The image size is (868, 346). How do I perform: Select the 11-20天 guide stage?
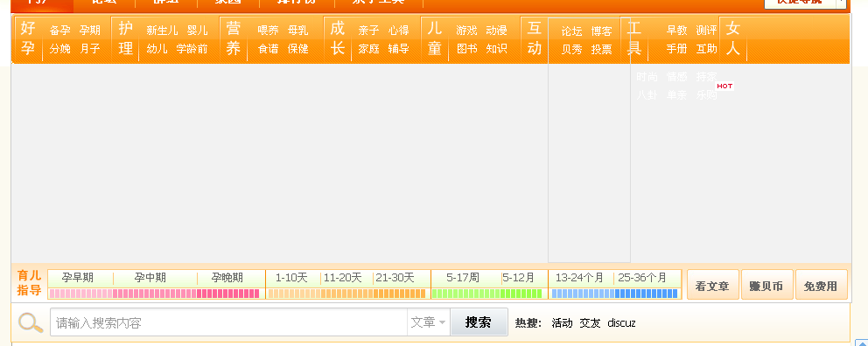(x=343, y=278)
